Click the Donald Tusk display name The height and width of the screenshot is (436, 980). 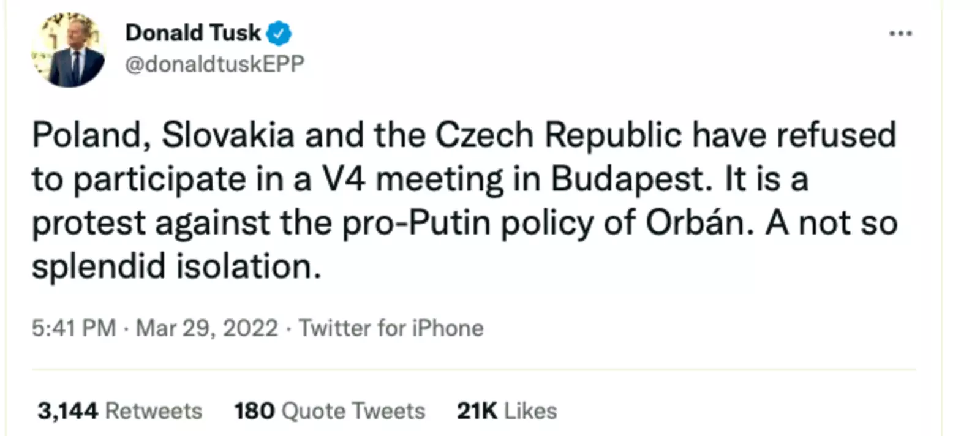pos(193,32)
